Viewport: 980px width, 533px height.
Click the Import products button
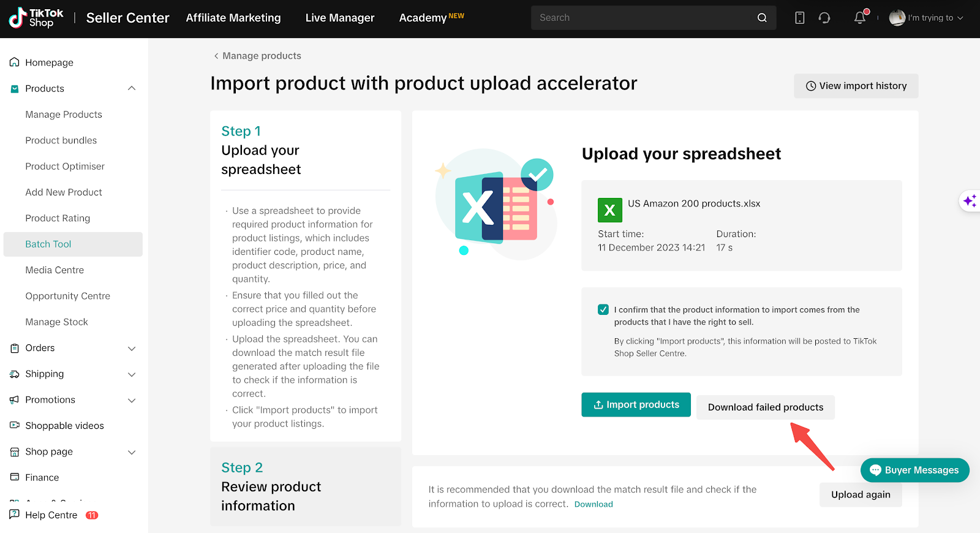[636, 405]
